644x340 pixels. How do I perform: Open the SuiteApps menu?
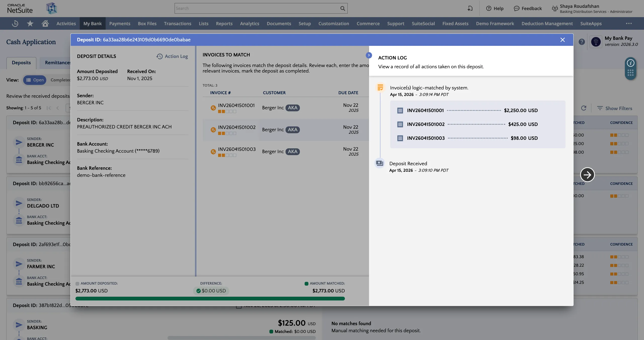tap(591, 23)
